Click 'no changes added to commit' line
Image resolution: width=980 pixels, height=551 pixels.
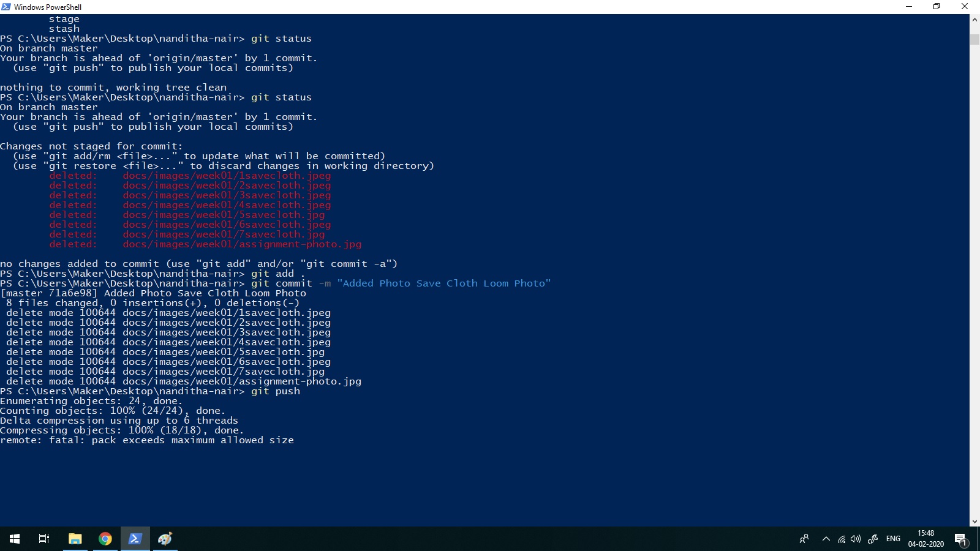coord(198,264)
